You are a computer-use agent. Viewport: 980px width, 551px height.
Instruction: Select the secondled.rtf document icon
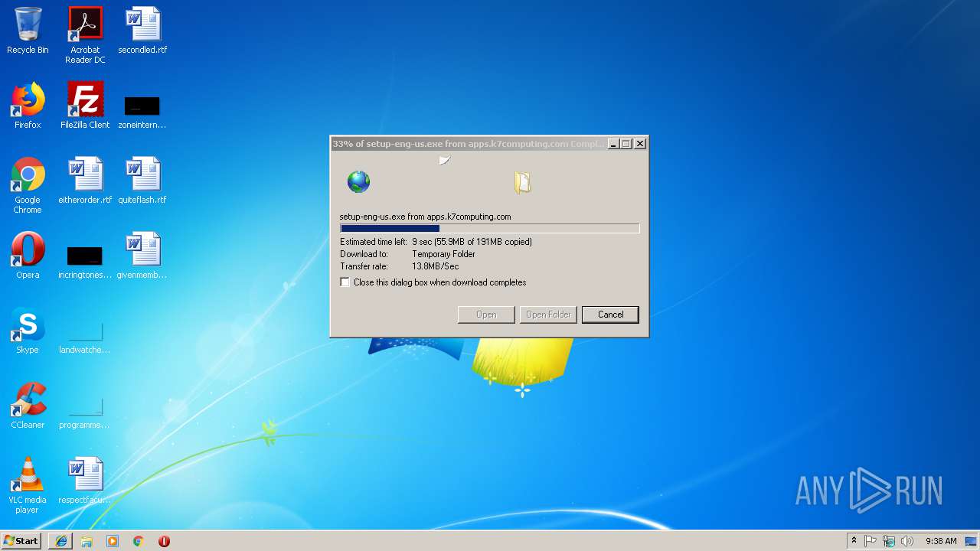[142, 31]
